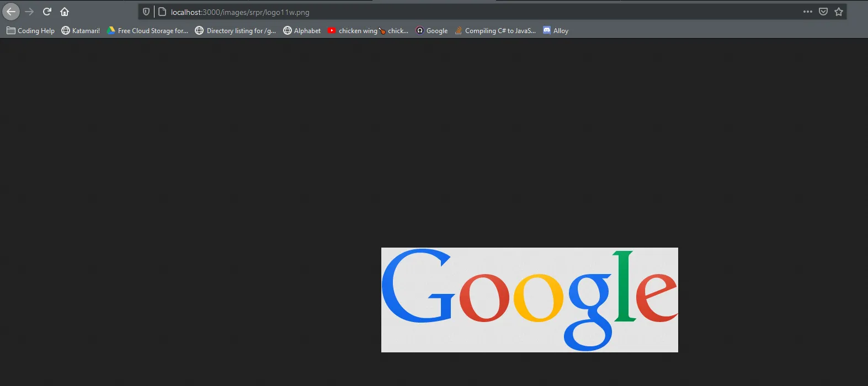View site information page icon
The image size is (868, 386).
[x=162, y=12]
